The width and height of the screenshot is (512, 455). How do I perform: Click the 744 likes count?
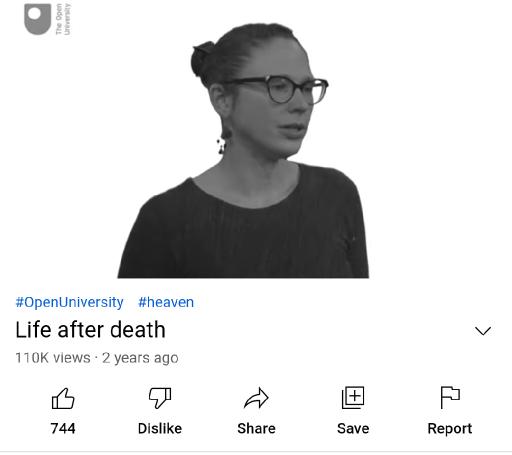click(63, 428)
